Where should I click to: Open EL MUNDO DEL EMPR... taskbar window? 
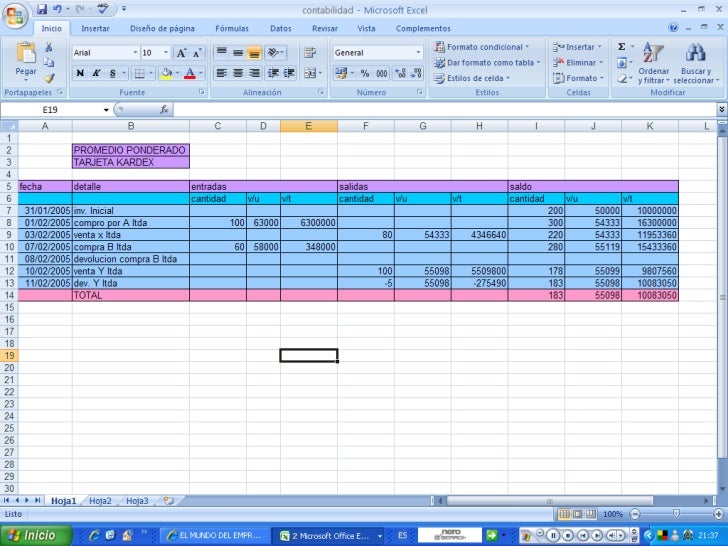[214, 536]
